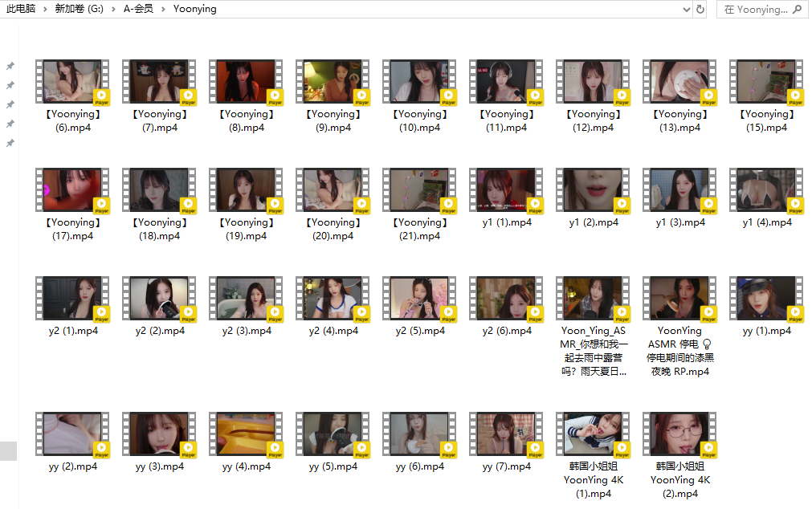Click the topmost pin icon in the left pane

[10, 66]
